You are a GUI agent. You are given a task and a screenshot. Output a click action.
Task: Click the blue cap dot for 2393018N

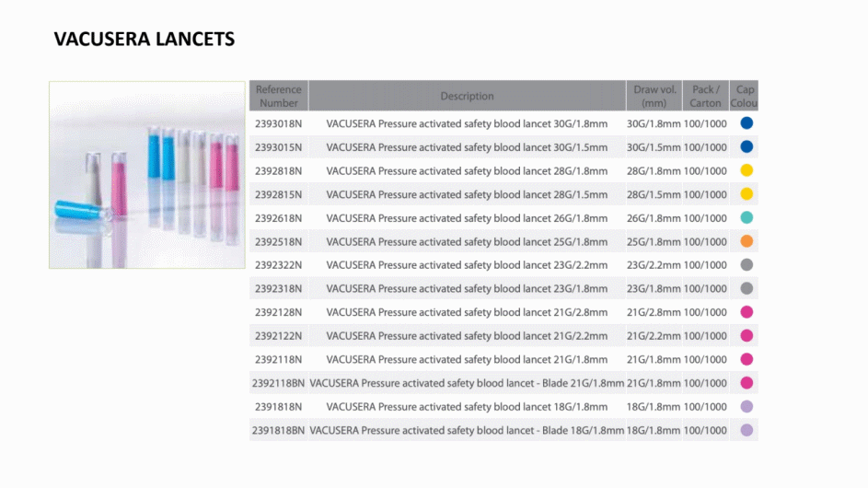point(746,123)
